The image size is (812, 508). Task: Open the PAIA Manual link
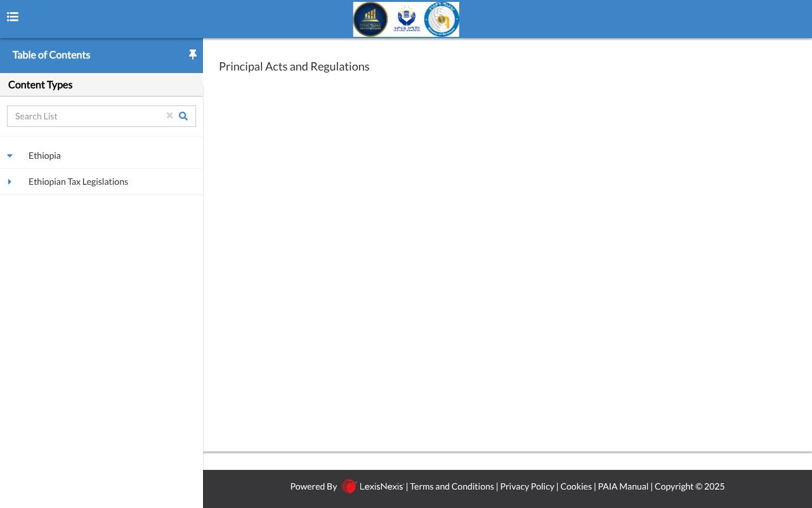tap(623, 486)
